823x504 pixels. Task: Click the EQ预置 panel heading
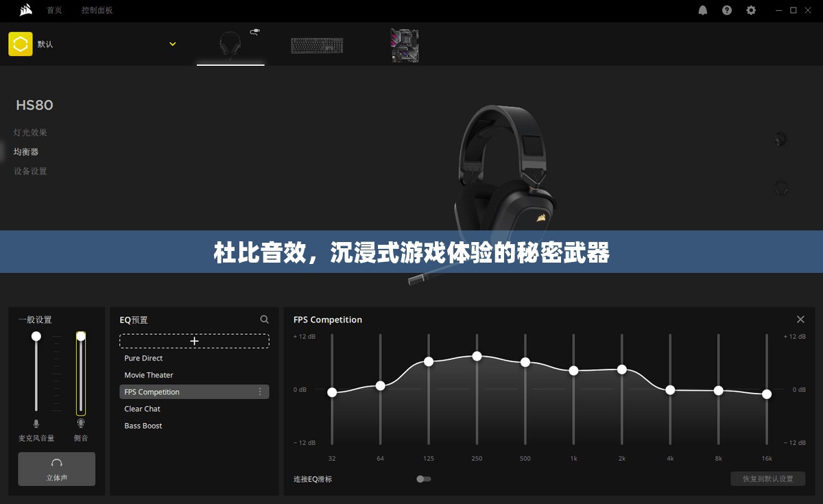click(134, 320)
